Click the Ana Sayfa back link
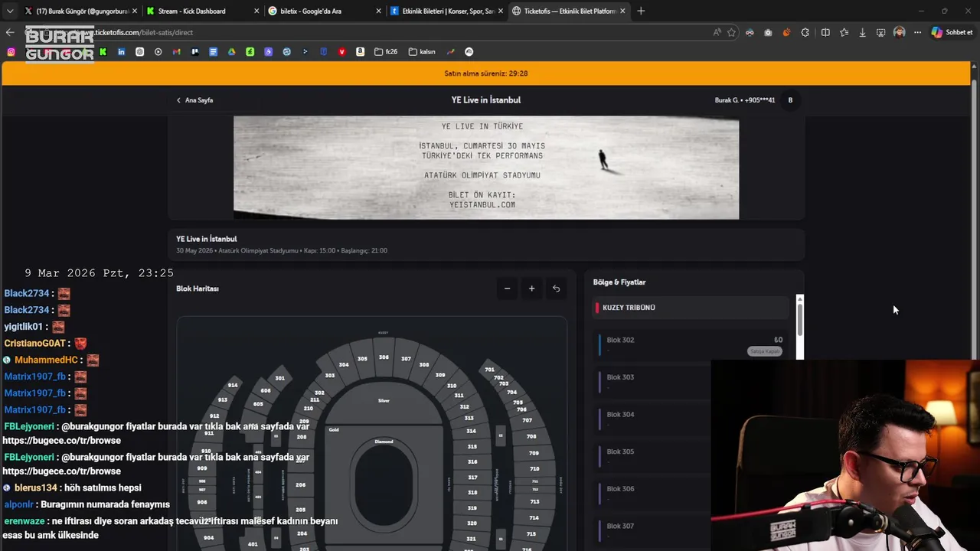Screen dimensions: 980x551 195,100
